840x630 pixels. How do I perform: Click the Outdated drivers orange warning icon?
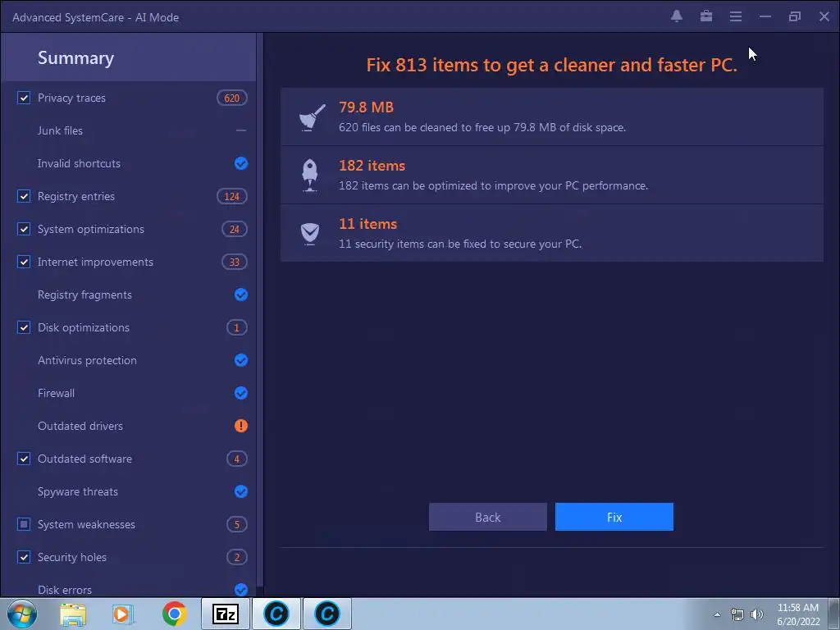point(241,426)
